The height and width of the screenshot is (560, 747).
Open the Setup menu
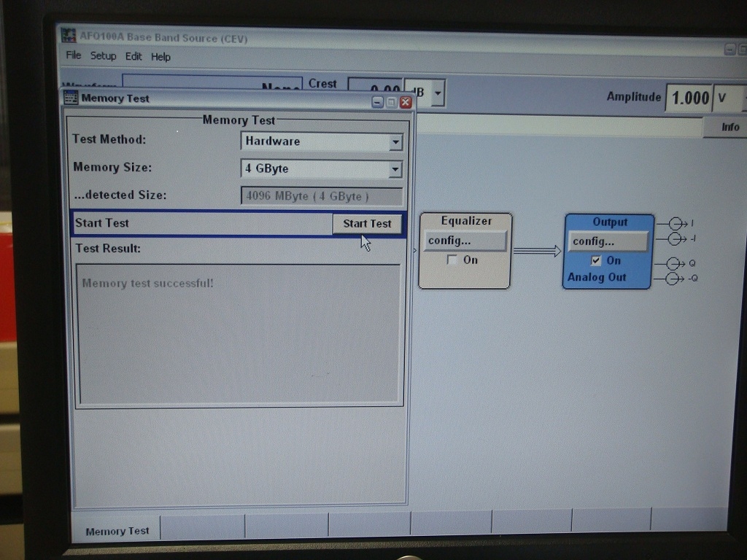[x=103, y=56]
